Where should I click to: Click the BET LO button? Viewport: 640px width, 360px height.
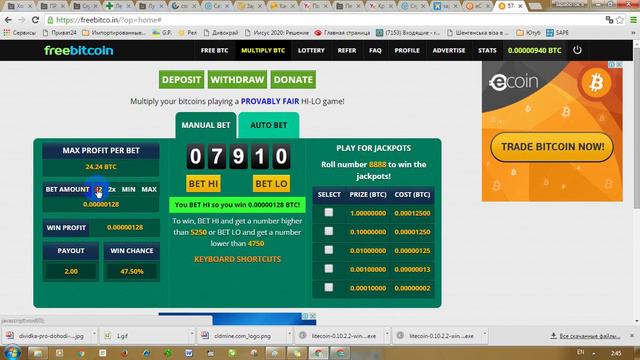click(x=271, y=184)
